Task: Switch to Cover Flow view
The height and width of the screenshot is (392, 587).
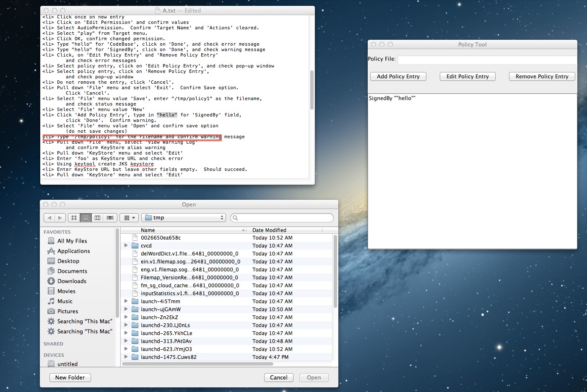Action: point(110,218)
